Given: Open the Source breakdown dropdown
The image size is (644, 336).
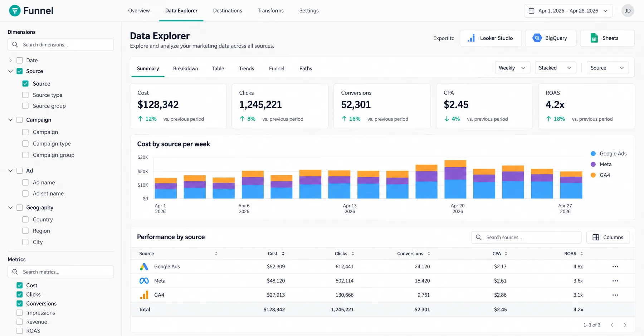Looking at the screenshot, I should [x=608, y=68].
